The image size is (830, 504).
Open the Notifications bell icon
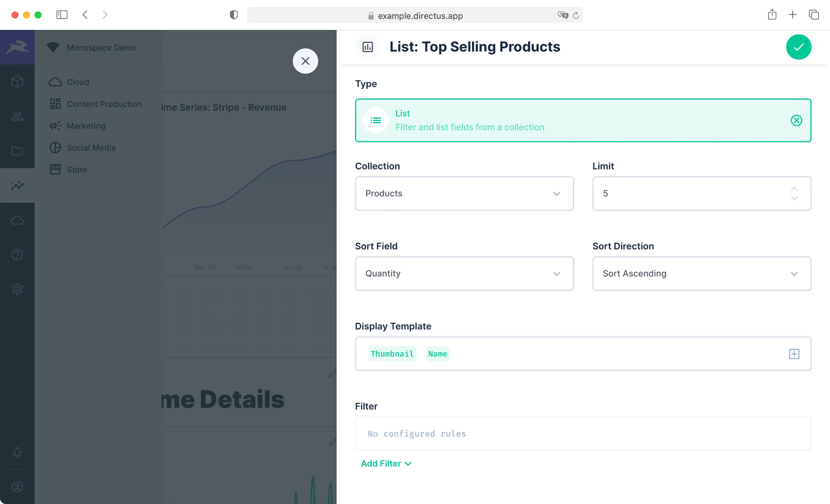17,452
